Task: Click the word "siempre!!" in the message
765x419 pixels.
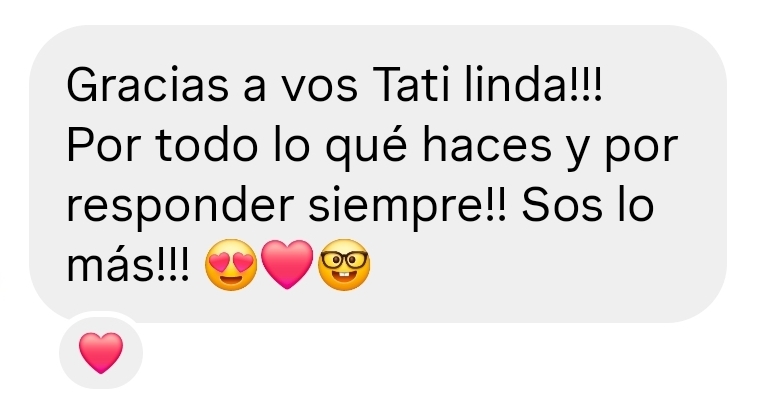Action: click(x=407, y=206)
